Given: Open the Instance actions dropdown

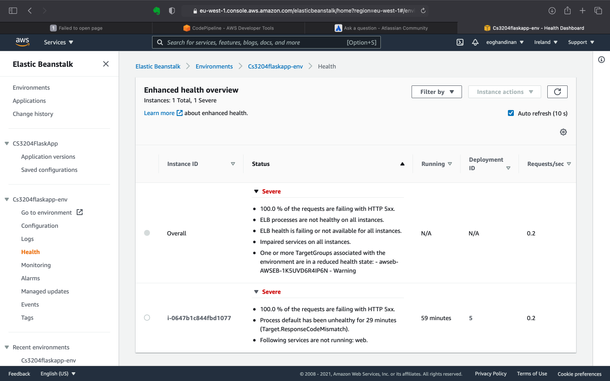Looking at the screenshot, I should [x=505, y=92].
